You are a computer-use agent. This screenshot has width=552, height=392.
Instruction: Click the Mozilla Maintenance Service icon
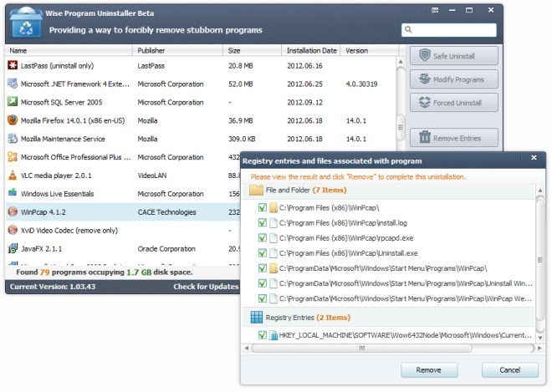(x=13, y=138)
